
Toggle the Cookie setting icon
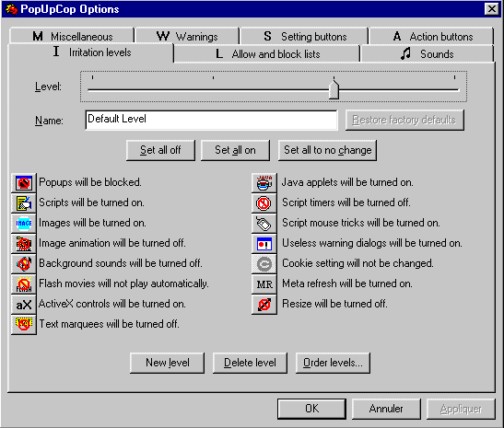(264, 264)
